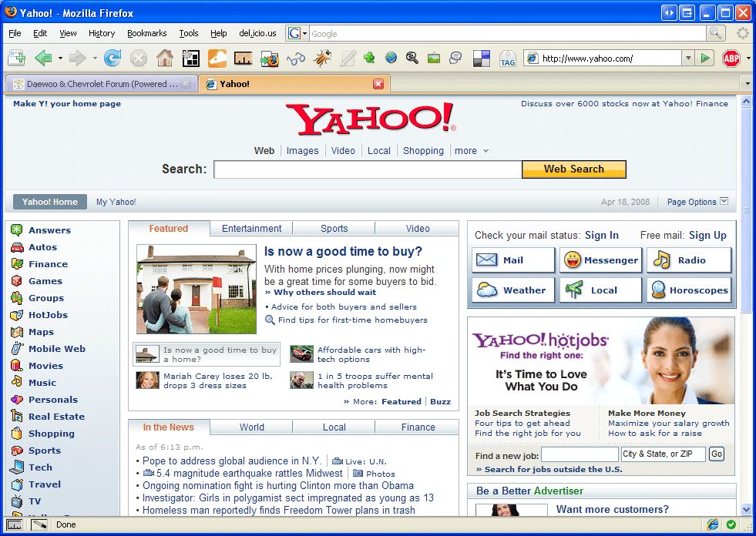
Task: Click the Yahoo Search text field
Action: [x=368, y=169]
